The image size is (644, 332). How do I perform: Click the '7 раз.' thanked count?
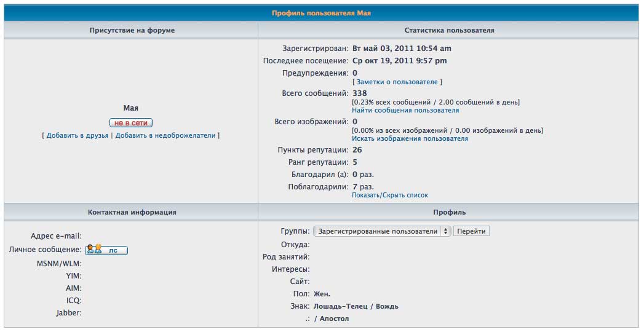[x=363, y=187]
